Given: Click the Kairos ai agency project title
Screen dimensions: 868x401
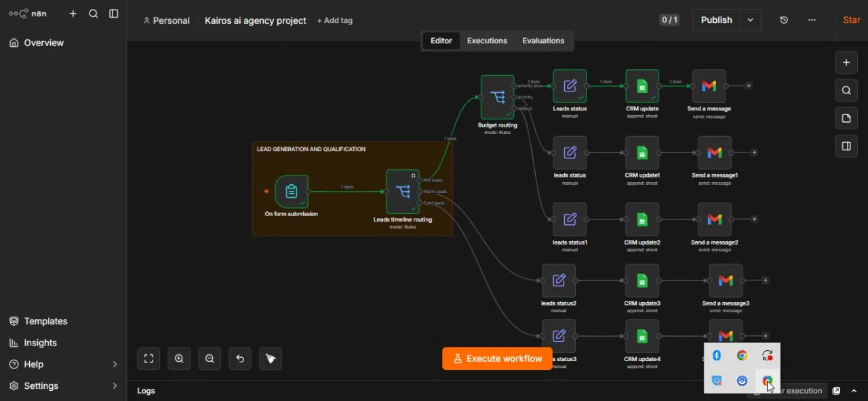Looking at the screenshot, I should tap(256, 20).
